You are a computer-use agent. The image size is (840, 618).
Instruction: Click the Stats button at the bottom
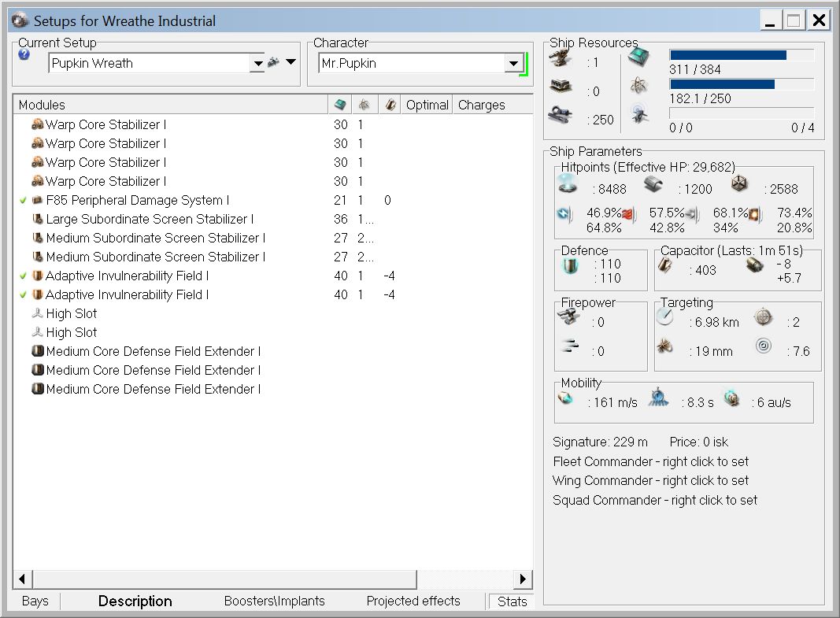(x=512, y=602)
